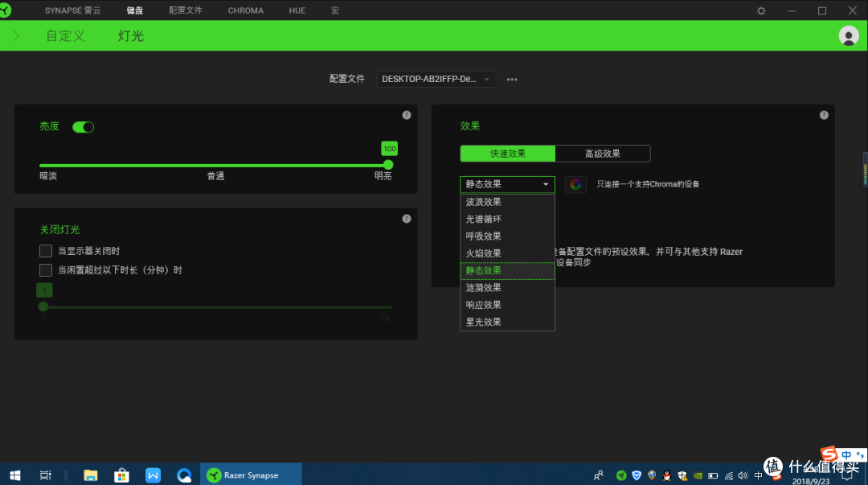Choose 波浪效果 from the effect list
868x485 pixels.
coord(507,202)
